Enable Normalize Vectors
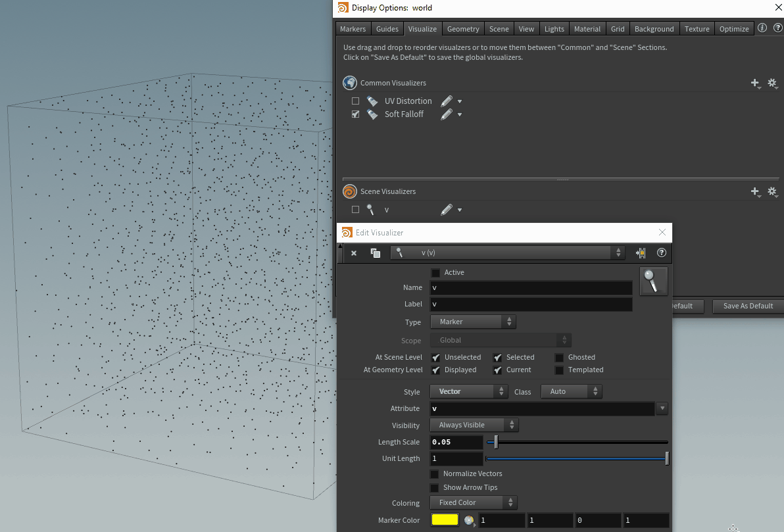Viewport: 784px width, 532px height. (435, 473)
